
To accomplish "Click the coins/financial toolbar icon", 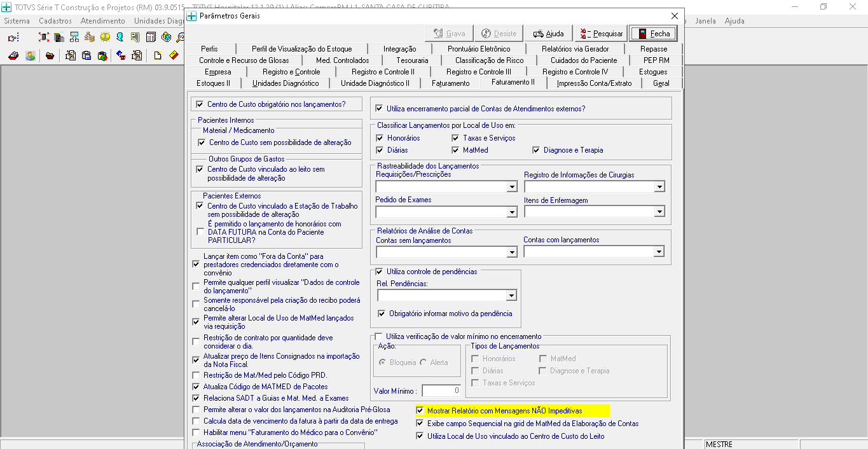I will pos(104,38).
